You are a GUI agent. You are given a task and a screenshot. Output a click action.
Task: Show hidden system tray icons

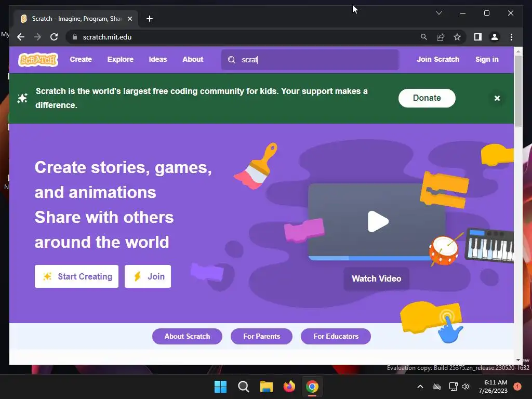(420, 387)
